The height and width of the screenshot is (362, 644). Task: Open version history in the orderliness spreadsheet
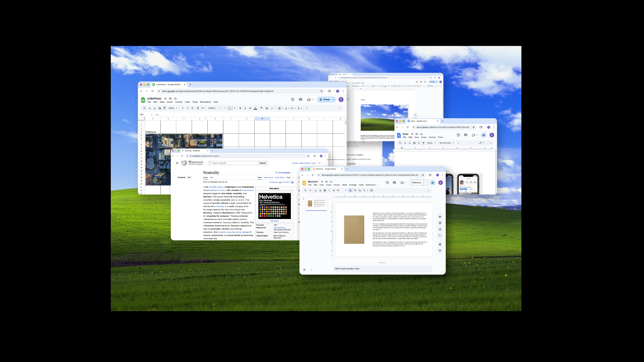point(293,99)
